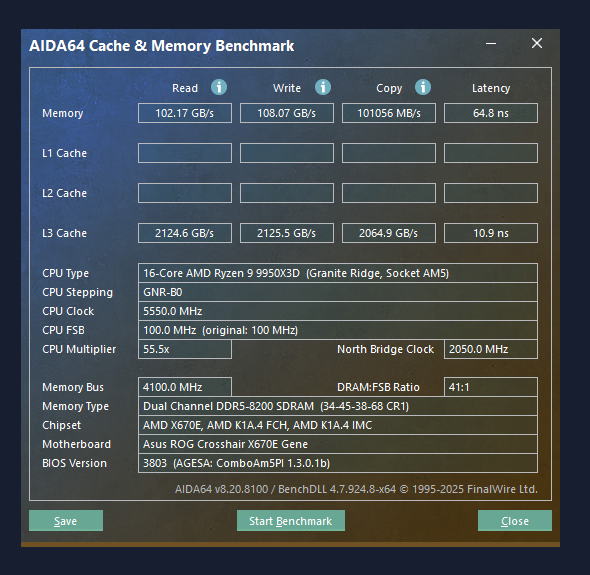Click the Latency column header
Image resolution: width=590 pixels, height=575 pixels.
click(x=491, y=88)
